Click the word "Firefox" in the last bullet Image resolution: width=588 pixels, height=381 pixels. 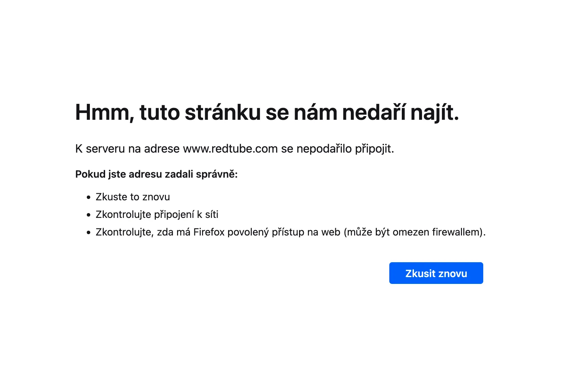click(x=209, y=232)
